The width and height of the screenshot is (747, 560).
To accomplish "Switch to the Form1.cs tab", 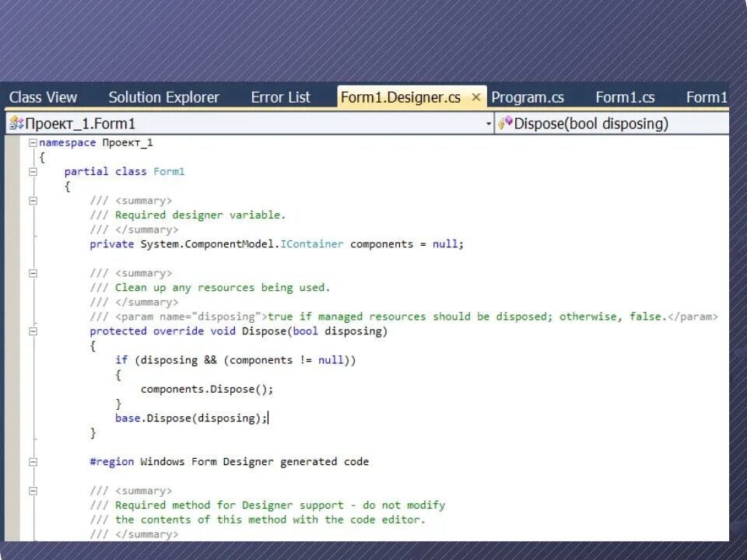I will [x=625, y=97].
